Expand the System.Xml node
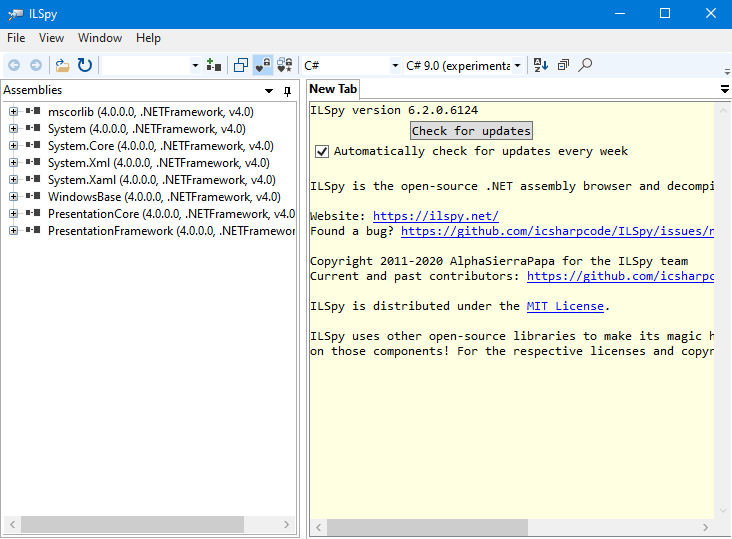732x539 pixels. [x=14, y=162]
